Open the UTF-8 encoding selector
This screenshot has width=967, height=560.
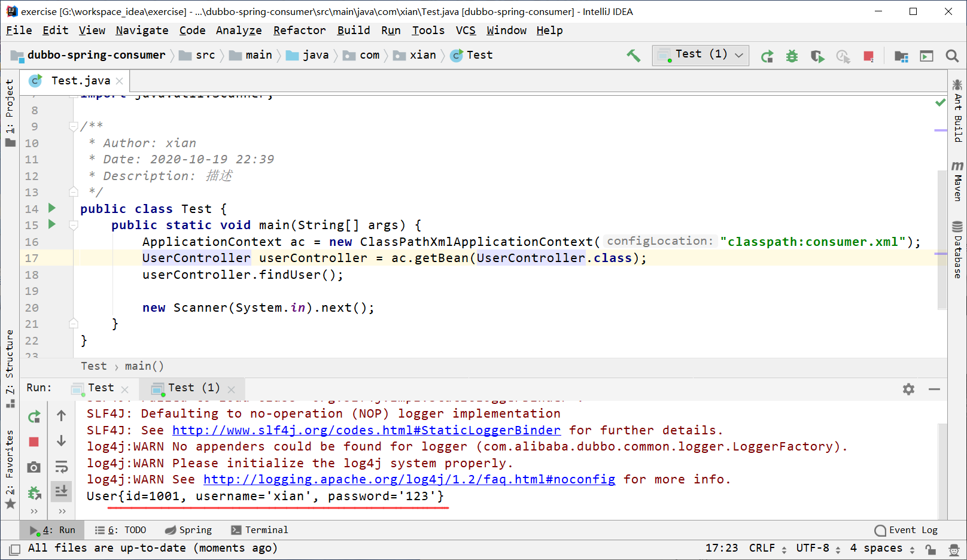818,549
